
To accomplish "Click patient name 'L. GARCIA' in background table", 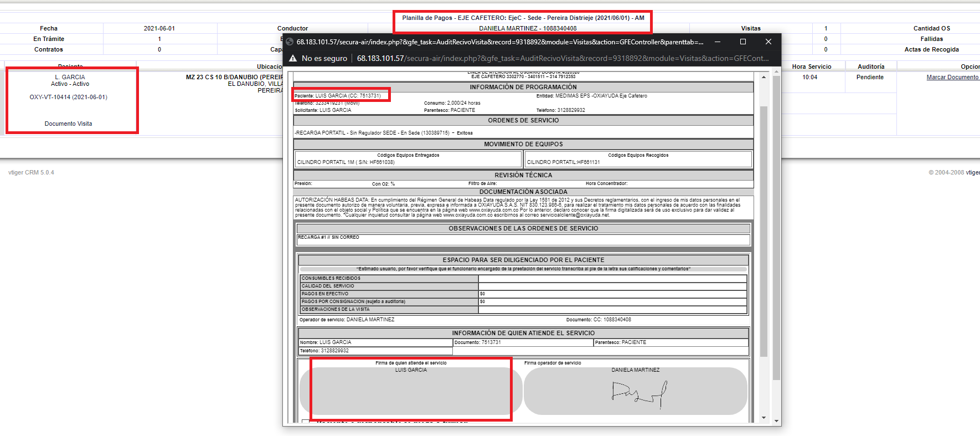I will tap(70, 77).
